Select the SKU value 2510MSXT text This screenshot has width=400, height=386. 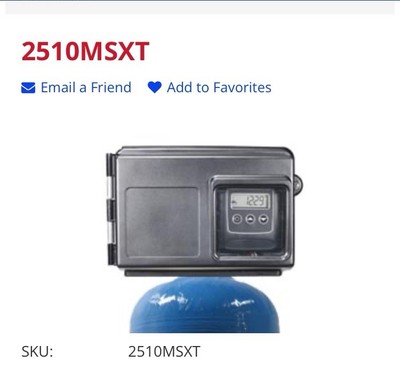tap(164, 352)
